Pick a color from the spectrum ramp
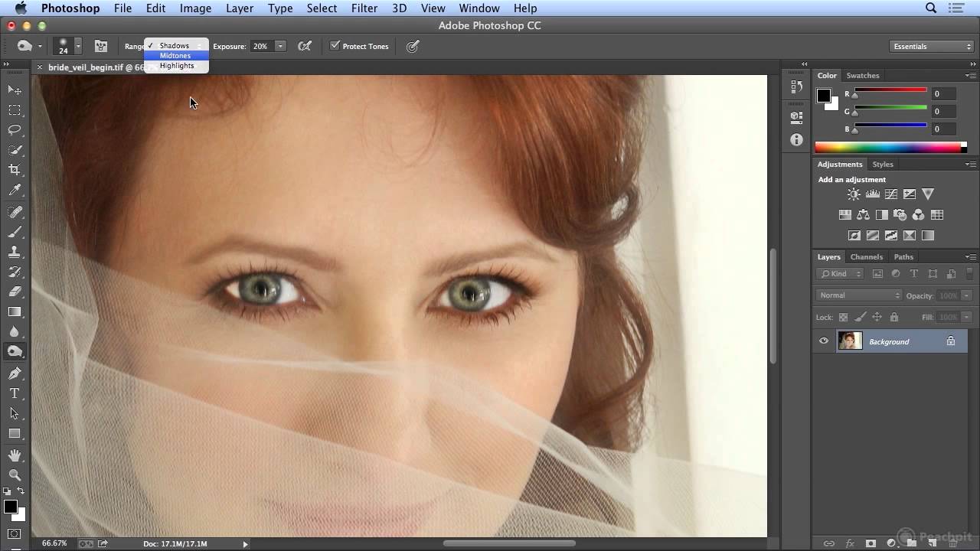Image resolution: width=980 pixels, height=551 pixels. pyautogui.click(x=888, y=148)
